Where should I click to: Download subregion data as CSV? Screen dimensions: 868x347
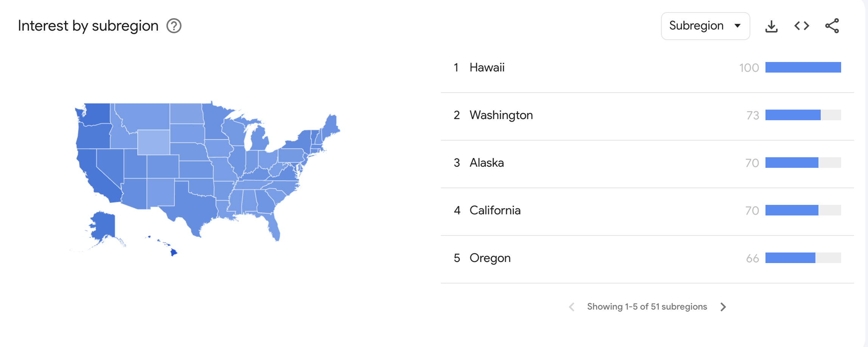click(x=771, y=26)
